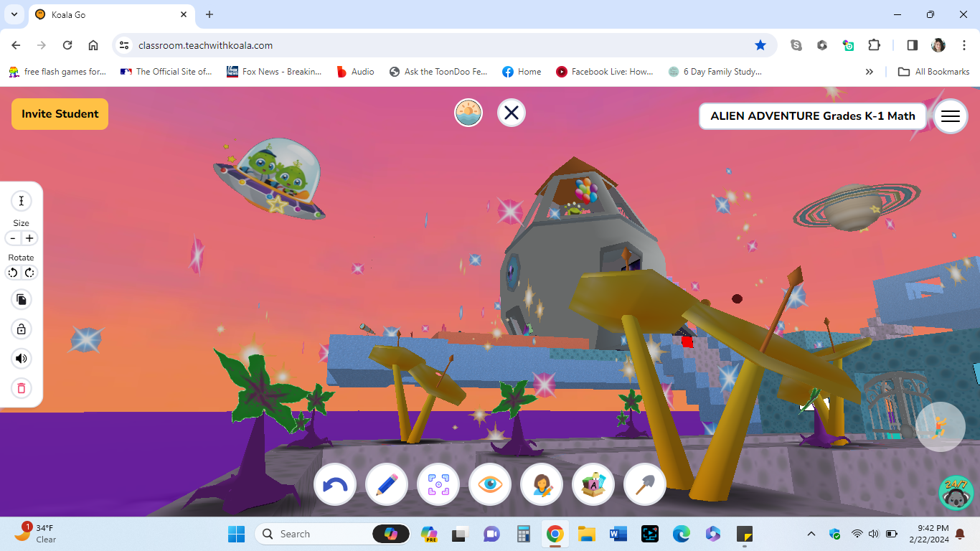Open the preview eye tool
The height and width of the screenshot is (551, 980).
pyautogui.click(x=489, y=484)
